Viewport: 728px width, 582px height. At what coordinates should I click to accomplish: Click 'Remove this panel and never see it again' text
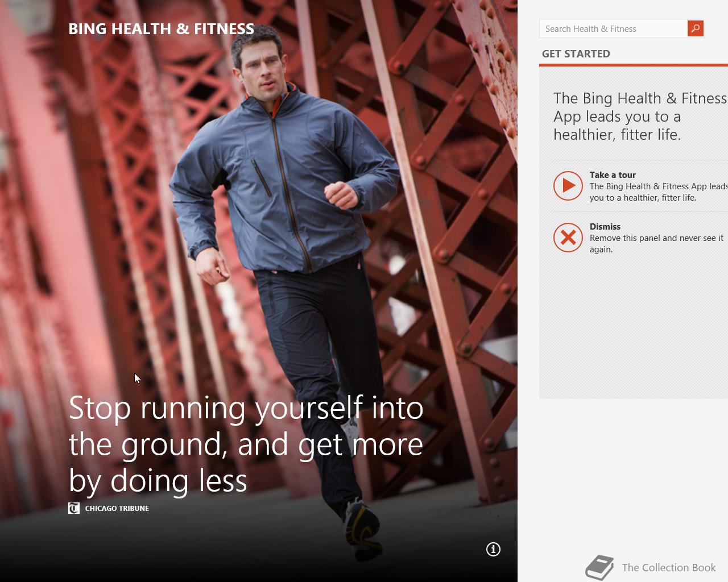[x=656, y=244]
